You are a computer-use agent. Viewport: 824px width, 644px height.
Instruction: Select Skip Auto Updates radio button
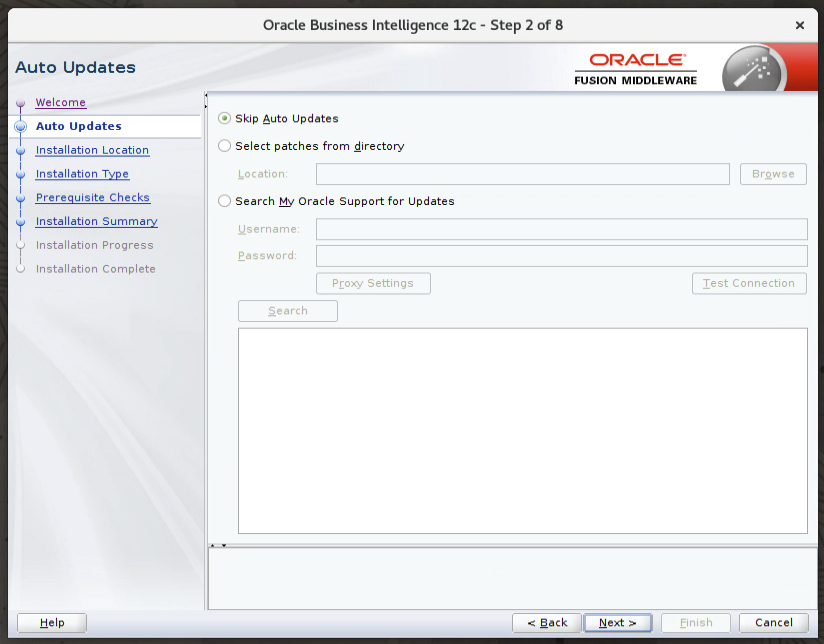[224, 118]
